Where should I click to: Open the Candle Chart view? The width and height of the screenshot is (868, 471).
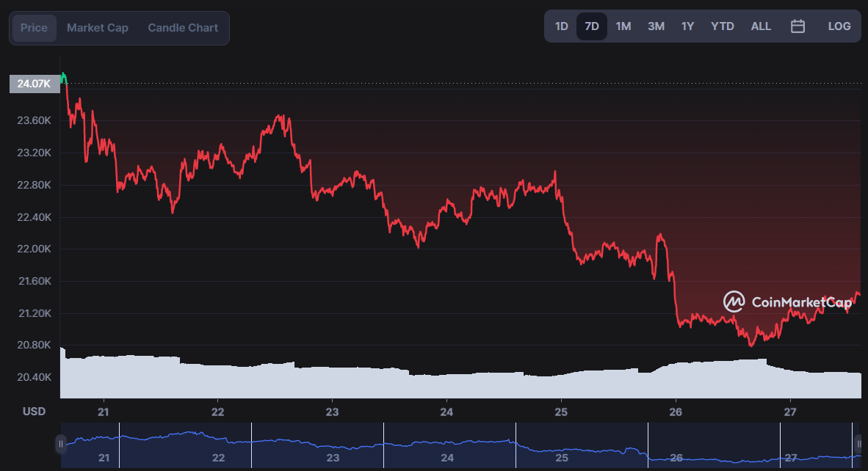tap(183, 28)
